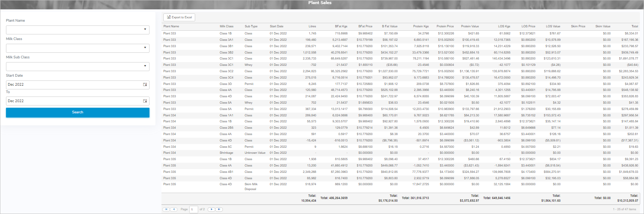Jump to the last results page
Viewport: 644px width, 214px height.
coord(220,210)
